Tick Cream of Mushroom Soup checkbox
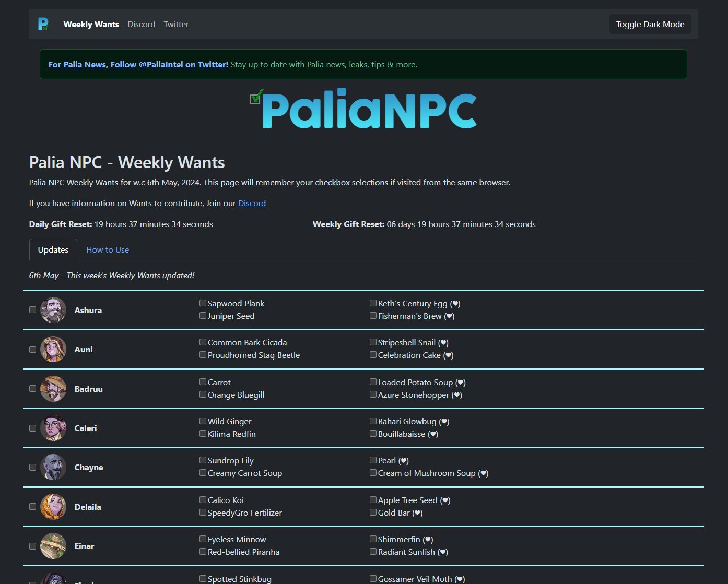This screenshot has width=728, height=584. tap(373, 472)
